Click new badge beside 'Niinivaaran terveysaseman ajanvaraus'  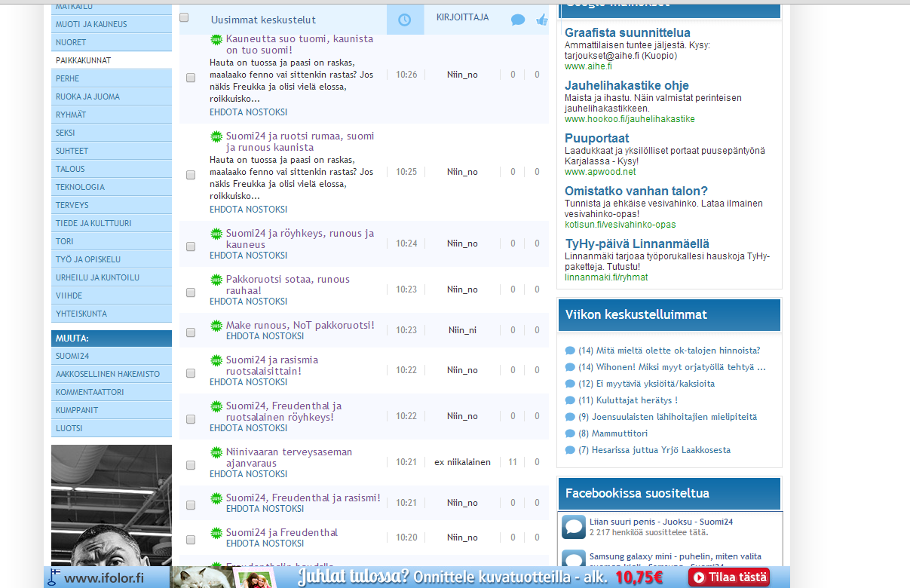point(216,452)
